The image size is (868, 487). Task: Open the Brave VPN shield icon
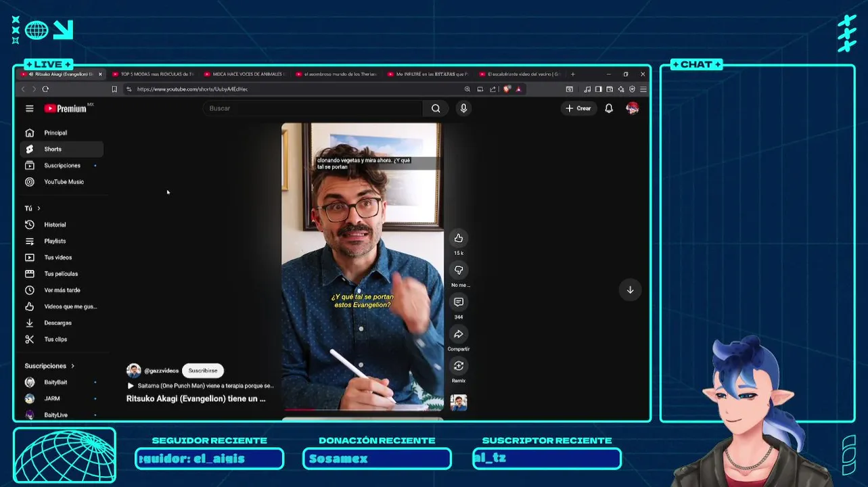(x=632, y=89)
